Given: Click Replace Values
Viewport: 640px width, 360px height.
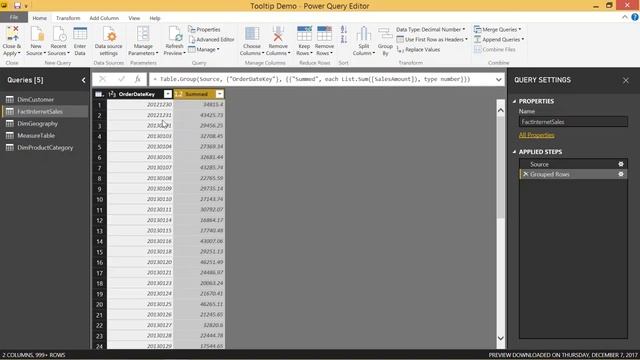Looking at the screenshot, I should tap(418, 49).
